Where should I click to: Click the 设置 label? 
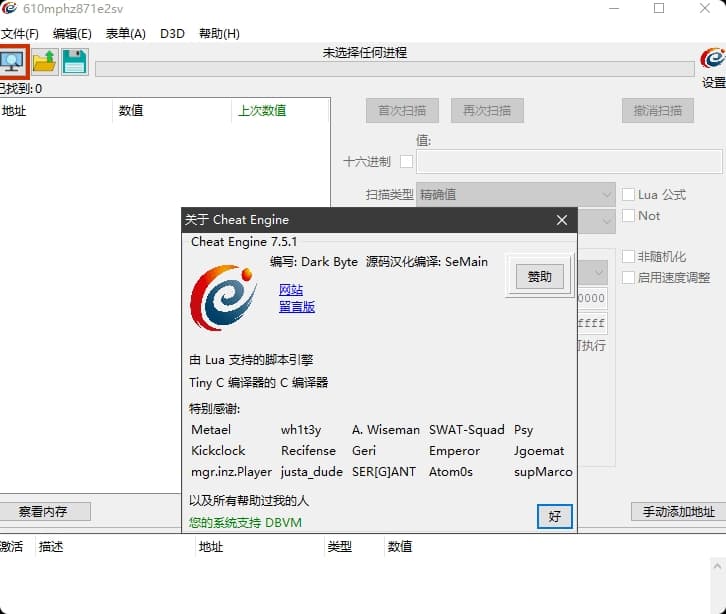[713, 82]
